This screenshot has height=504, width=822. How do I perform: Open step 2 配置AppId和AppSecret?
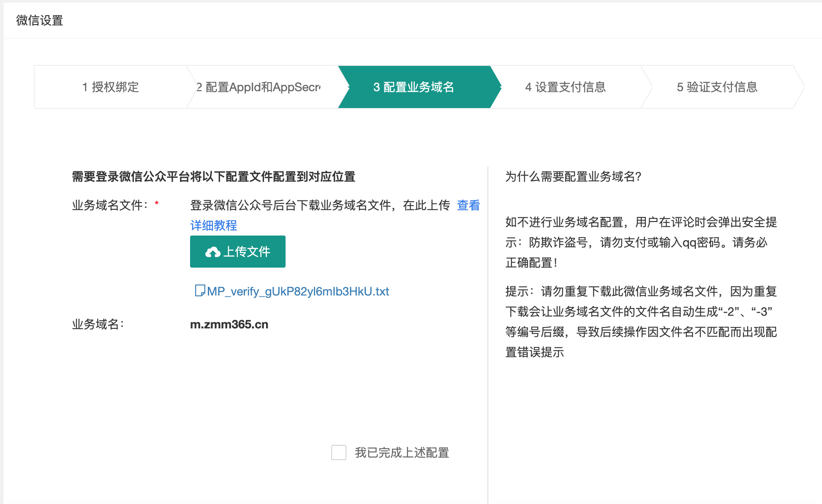pyautogui.click(x=259, y=87)
